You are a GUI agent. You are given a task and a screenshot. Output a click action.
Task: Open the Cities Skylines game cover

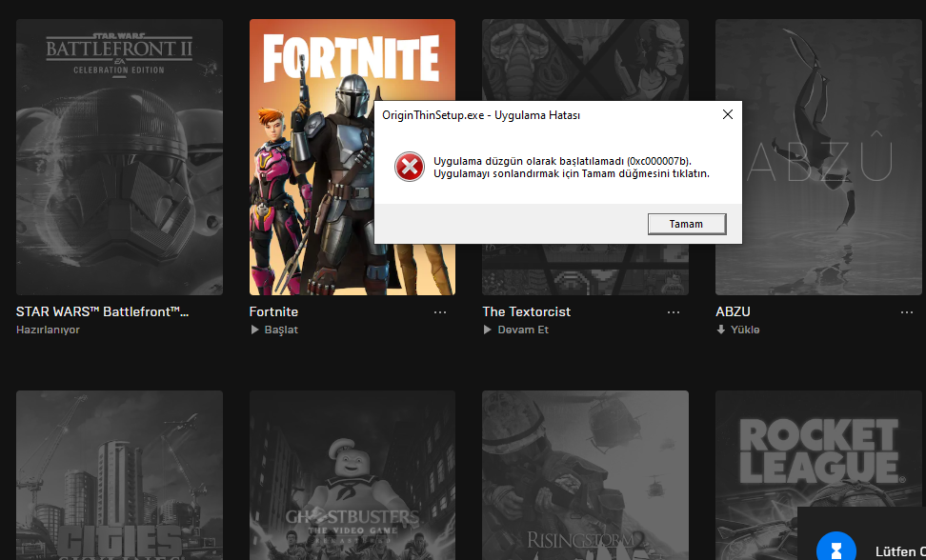[119, 475]
